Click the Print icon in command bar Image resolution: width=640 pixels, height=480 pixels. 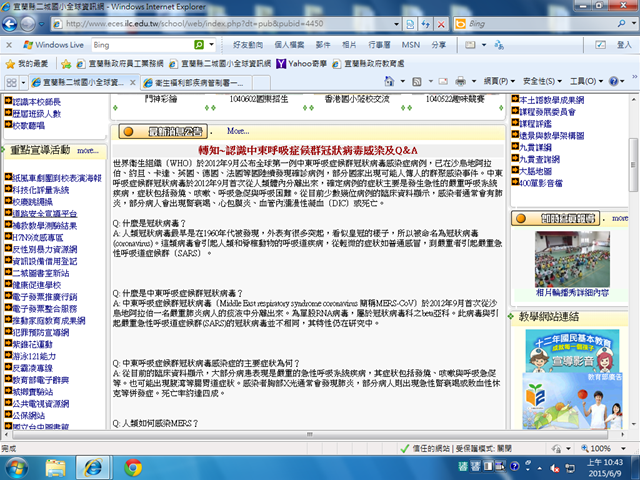point(460,82)
